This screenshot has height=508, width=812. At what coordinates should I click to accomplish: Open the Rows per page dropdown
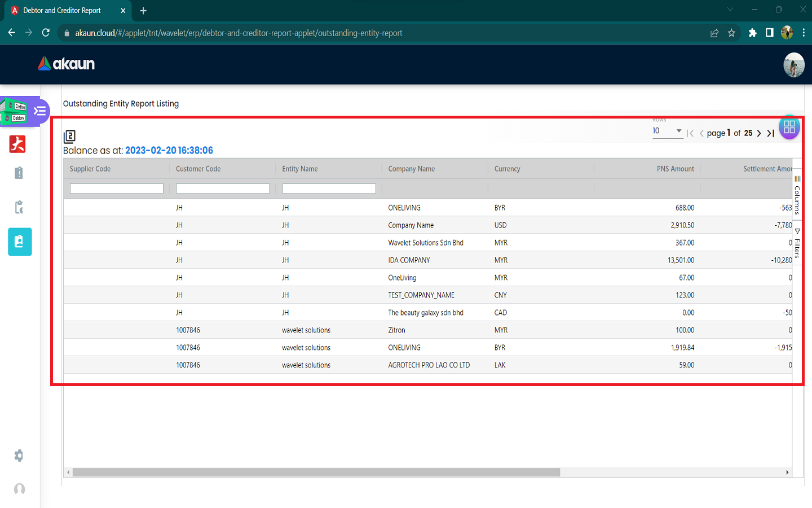(668, 131)
